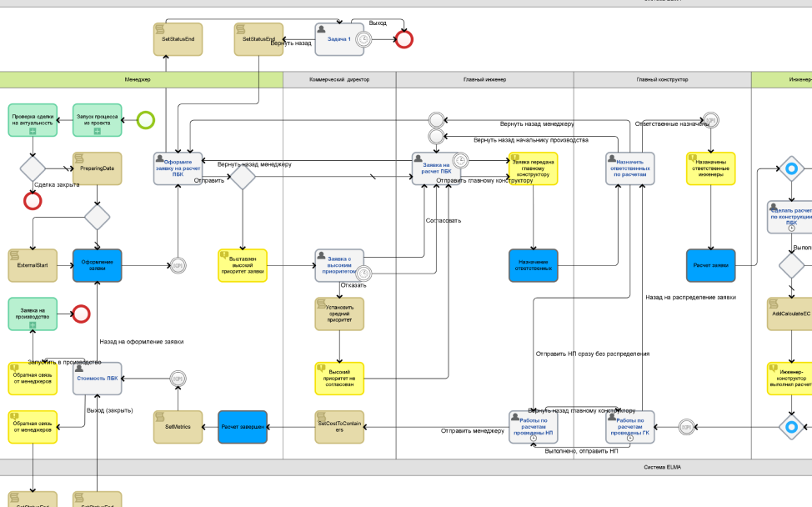Select the Менеджер swimlane header
This screenshot has height=507, width=812.
point(138,79)
